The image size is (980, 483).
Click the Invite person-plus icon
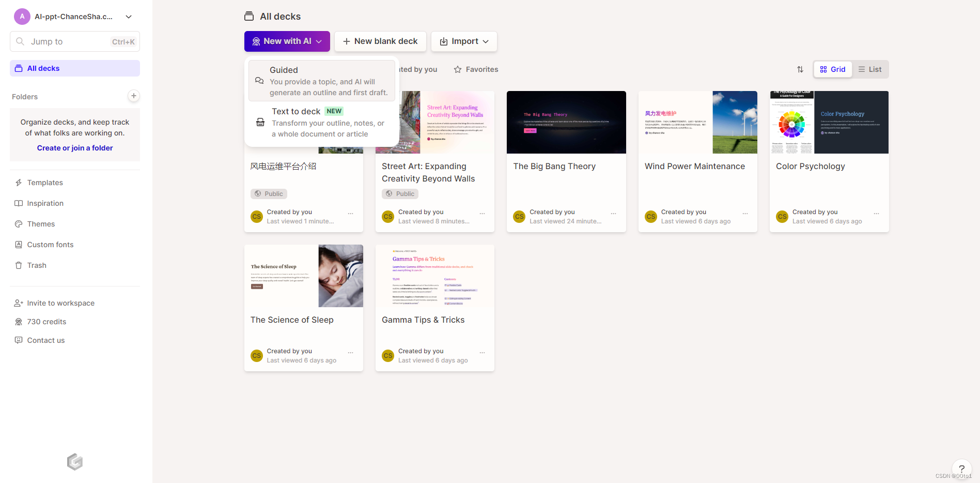coord(19,303)
